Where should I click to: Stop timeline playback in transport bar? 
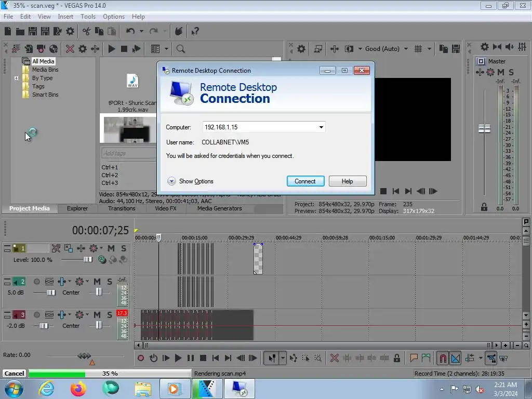point(203,358)
